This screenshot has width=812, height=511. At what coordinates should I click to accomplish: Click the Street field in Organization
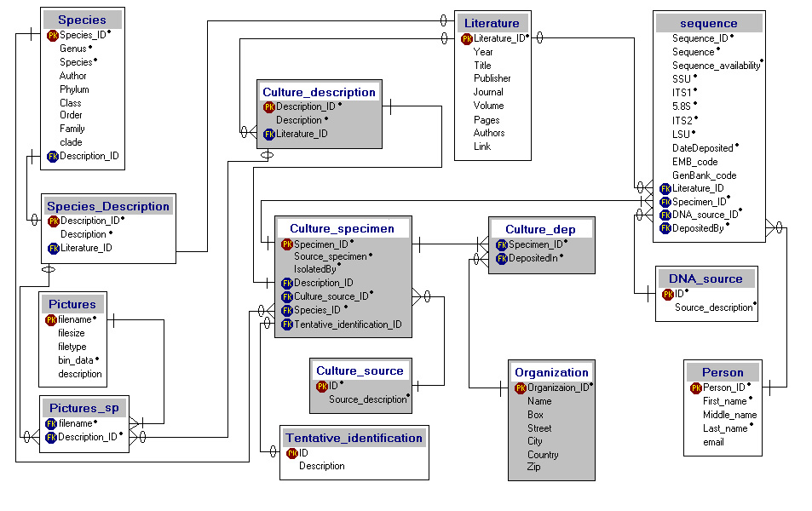click(539, 428)
